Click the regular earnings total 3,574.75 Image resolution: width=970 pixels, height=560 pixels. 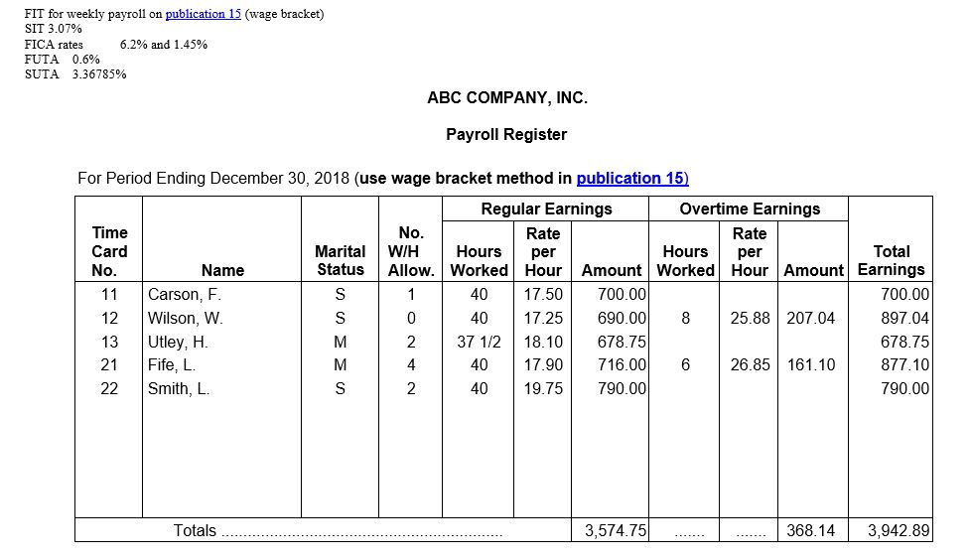(x=616, y=530)
